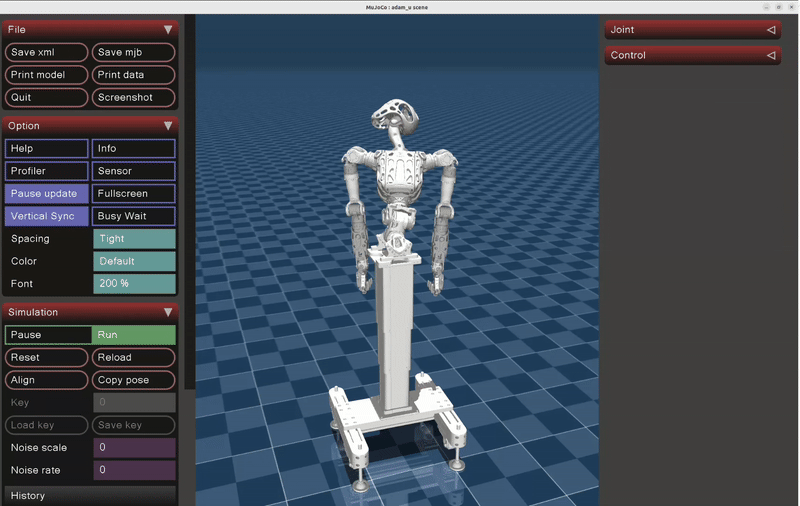800x506 pixels.
Task: Click the Reset simulation button
Action: coord(47,357)
